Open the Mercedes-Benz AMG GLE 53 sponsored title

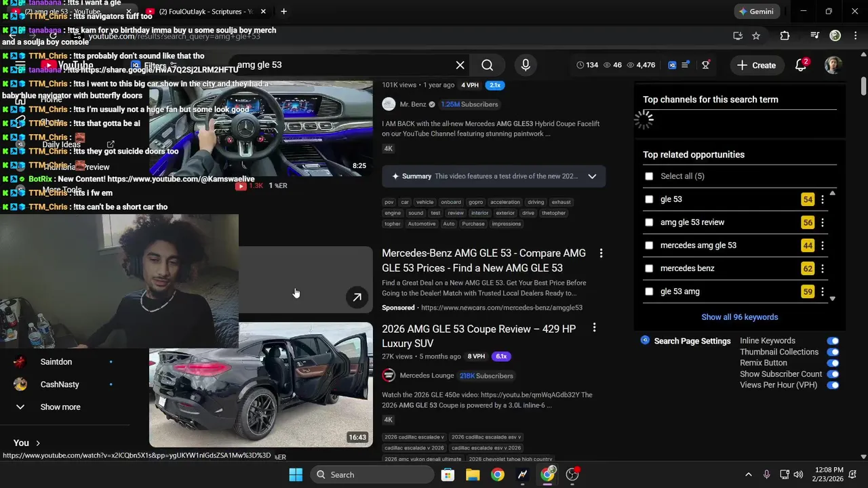484,260
